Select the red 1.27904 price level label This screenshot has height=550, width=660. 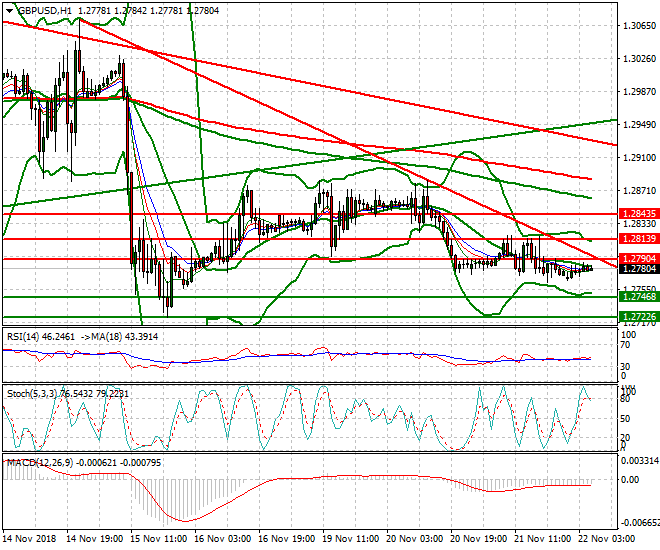pyautogui.click(x=639, y=258)
